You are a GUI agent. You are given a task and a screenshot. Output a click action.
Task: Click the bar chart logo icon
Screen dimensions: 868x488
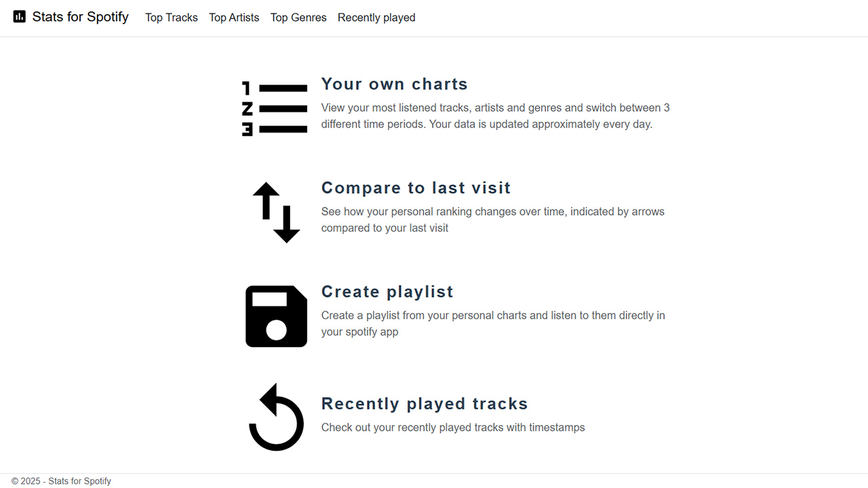tap(19, 16)
